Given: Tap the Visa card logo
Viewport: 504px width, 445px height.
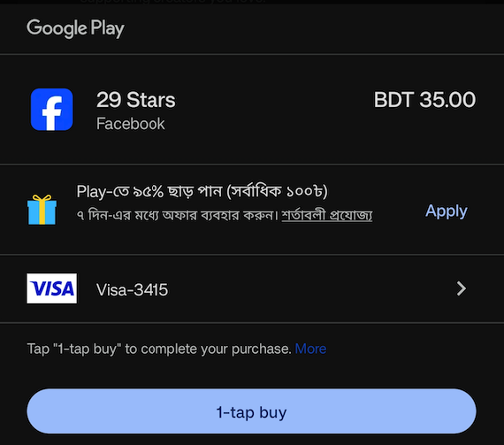Looking at the screenshot, I should [52, 288].
